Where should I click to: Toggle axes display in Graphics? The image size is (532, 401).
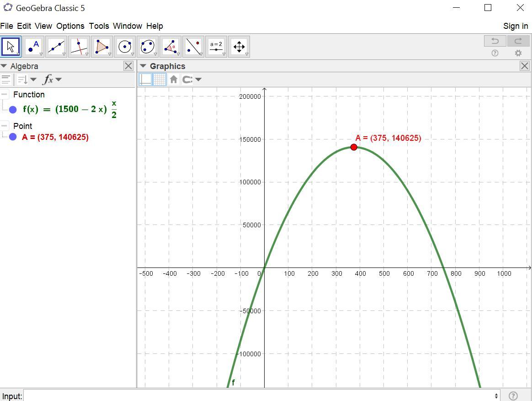coord(145,80)
